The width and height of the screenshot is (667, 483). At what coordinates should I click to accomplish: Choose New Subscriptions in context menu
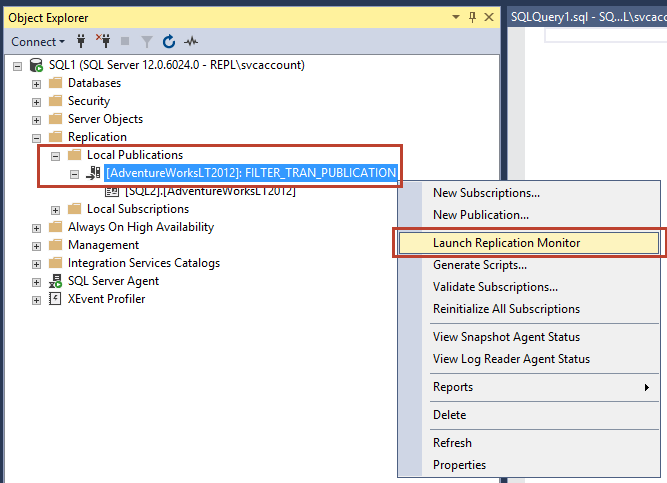coord(486,193)
